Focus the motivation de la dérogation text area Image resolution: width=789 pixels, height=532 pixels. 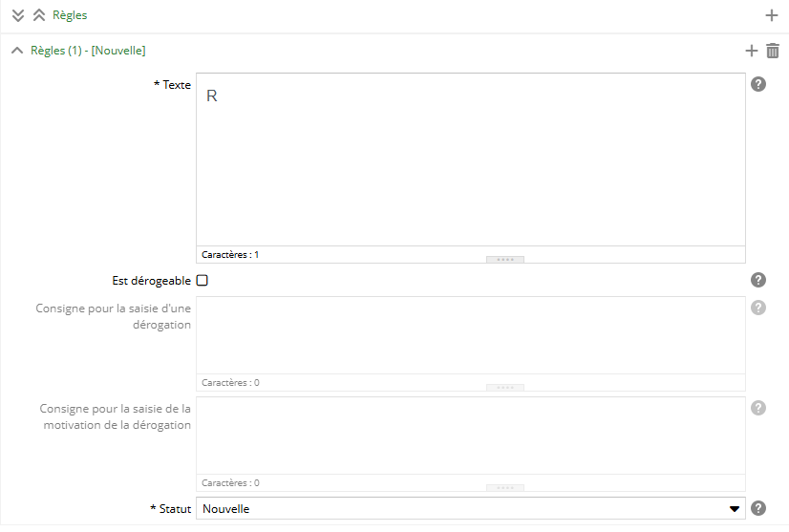(x=470, y=435)
